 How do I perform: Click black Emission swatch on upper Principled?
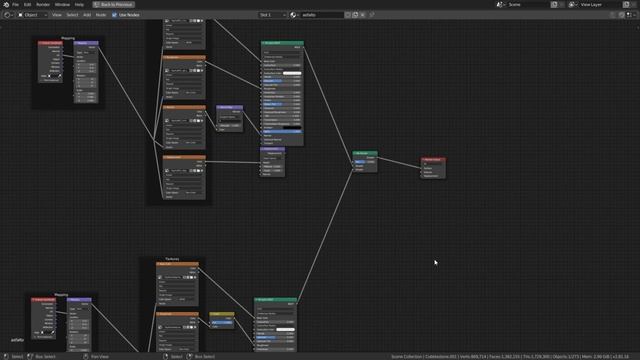click(292, 128)
